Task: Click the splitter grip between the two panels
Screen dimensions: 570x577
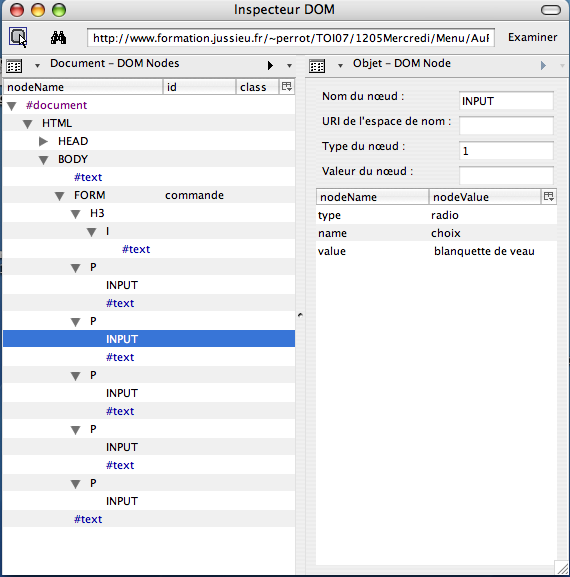Action: point(300,315)
